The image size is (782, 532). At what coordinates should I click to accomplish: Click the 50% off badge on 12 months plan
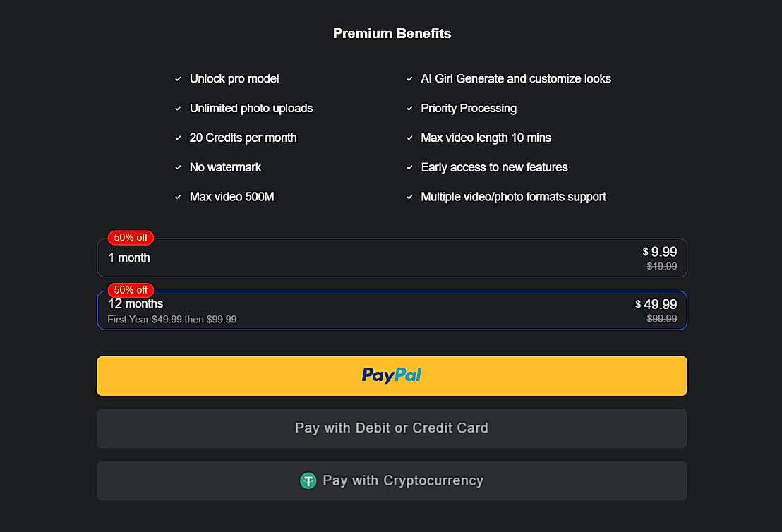[x=131, y=290]
